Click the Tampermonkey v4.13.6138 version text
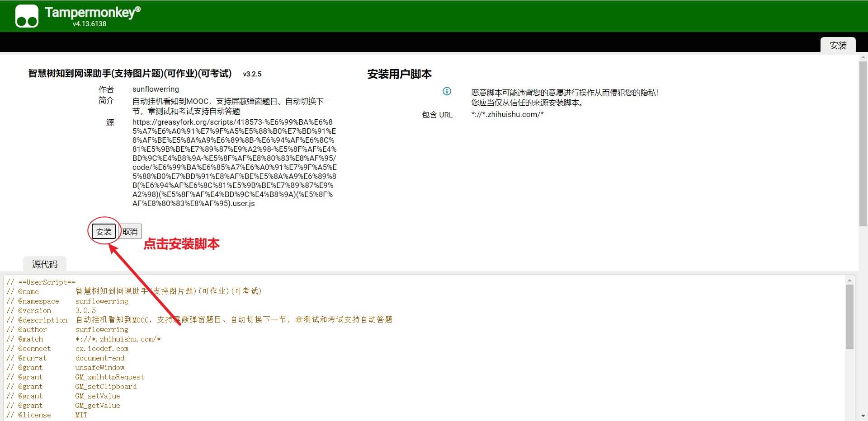 90,24
